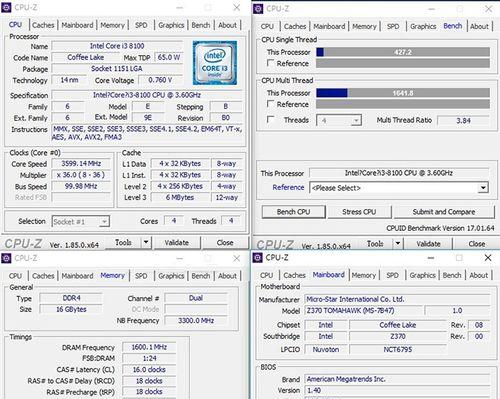Image resolution: width=500 pixels, height=399 pixels.
Task: Expand the Tools arrow in CPU window
Action: click(146, 242)
